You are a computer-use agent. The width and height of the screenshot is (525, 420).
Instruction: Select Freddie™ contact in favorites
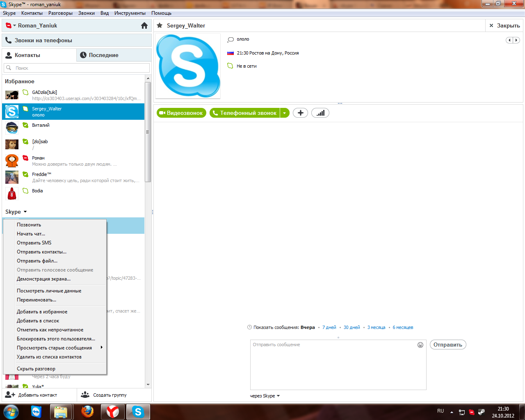tap(73, 177)
